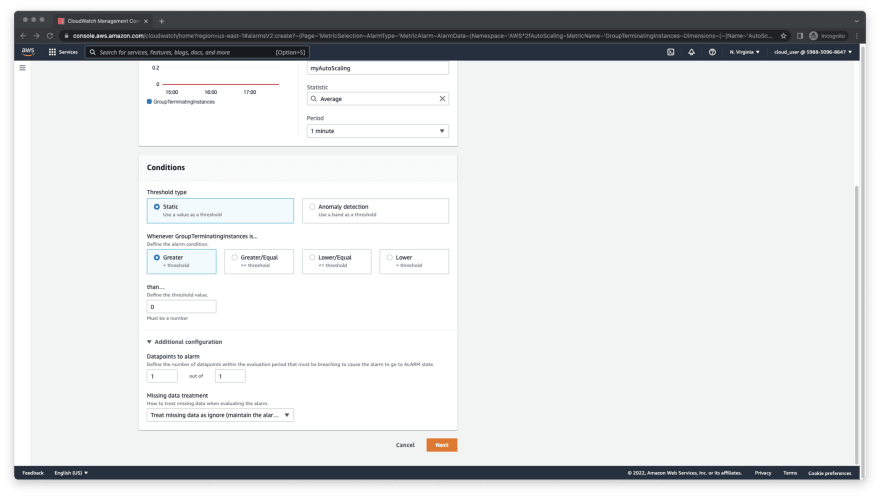Click the browser forward arrow
880x497 pixels.
pyautogui.click(x=36, y=36)
